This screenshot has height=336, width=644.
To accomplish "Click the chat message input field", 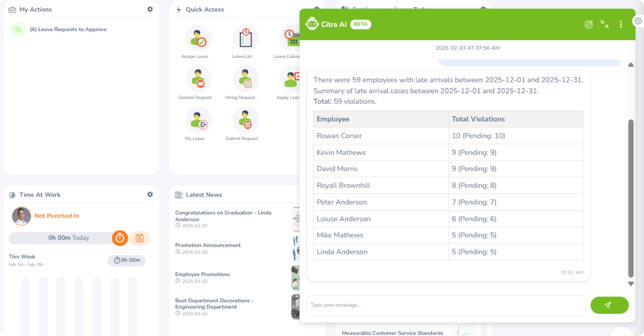I will [x=445, y=305].
